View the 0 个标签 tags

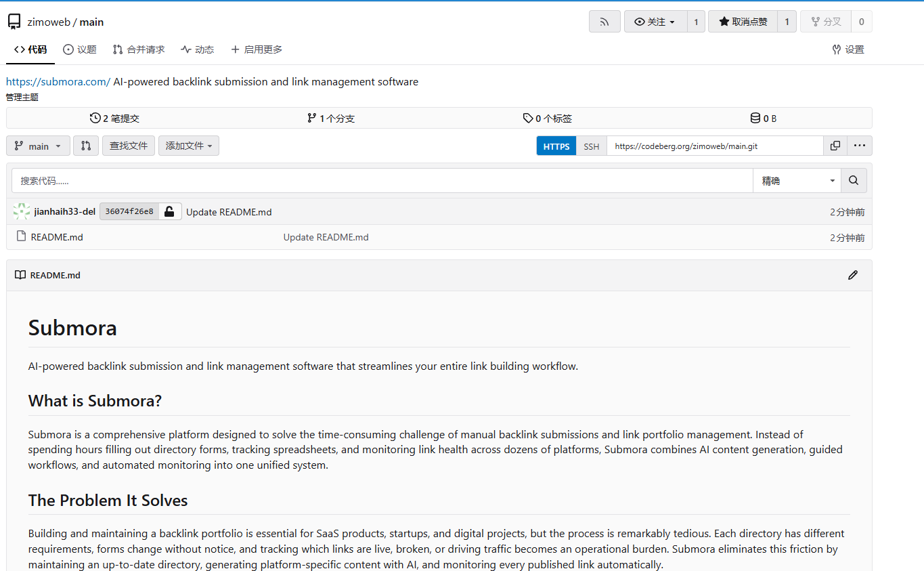(547, 118)
